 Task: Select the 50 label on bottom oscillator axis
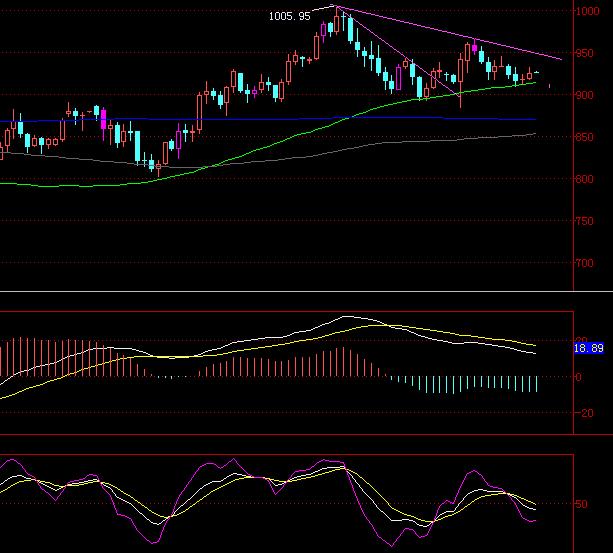pyautogui.click(x=582, y=504)
